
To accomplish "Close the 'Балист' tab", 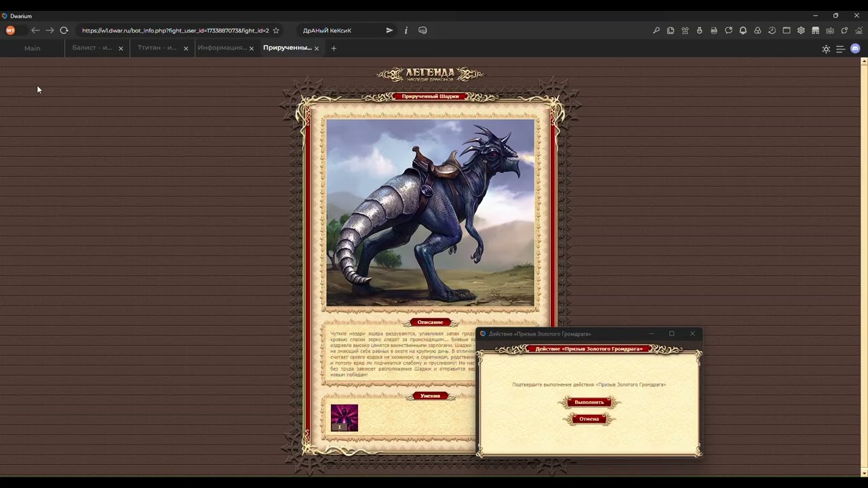I will [x=121, y=49].
